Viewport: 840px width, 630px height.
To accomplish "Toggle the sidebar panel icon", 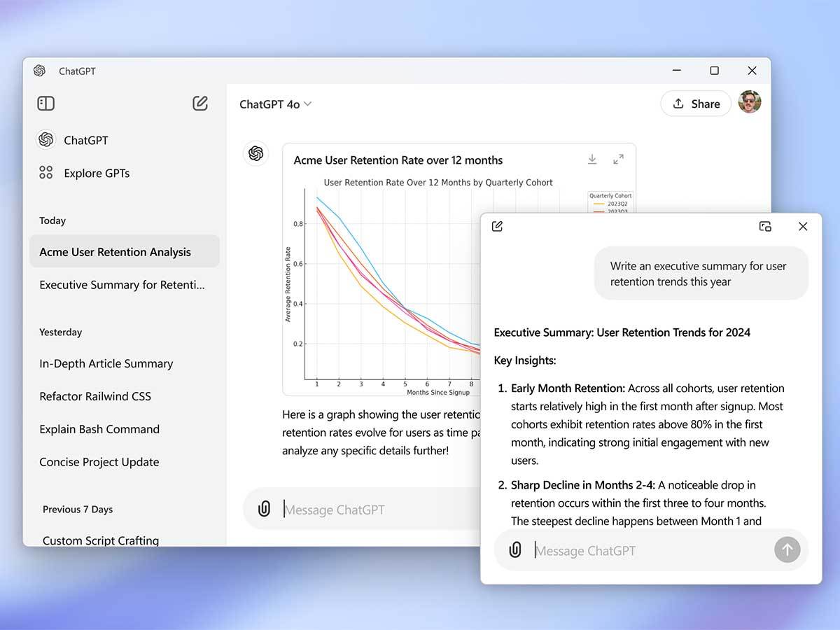I will coord(46,104).
